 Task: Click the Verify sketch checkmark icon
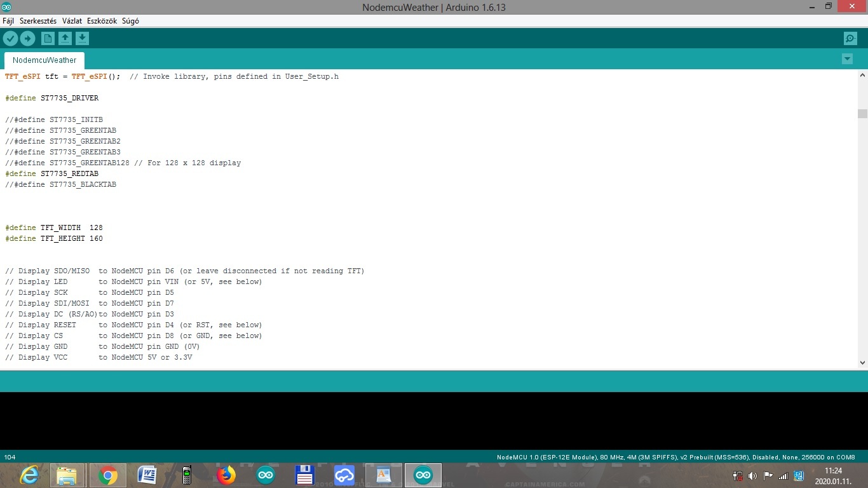10,39
